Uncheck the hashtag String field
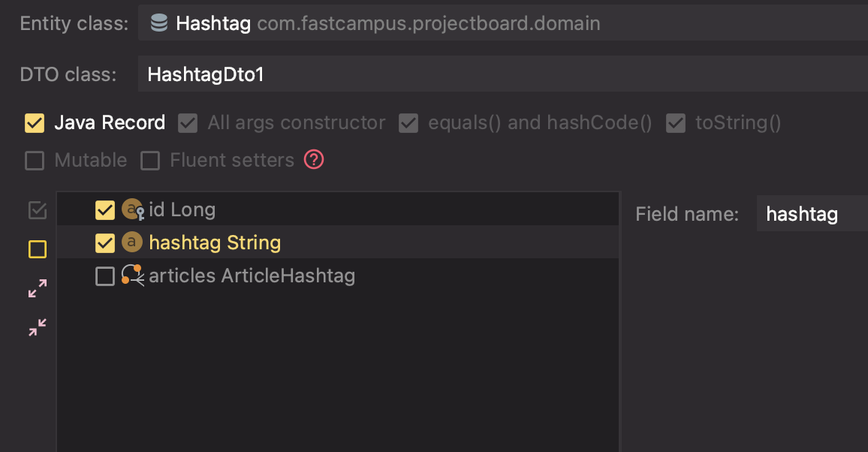This screenshot has height=452, width=868. pos(105,243)
